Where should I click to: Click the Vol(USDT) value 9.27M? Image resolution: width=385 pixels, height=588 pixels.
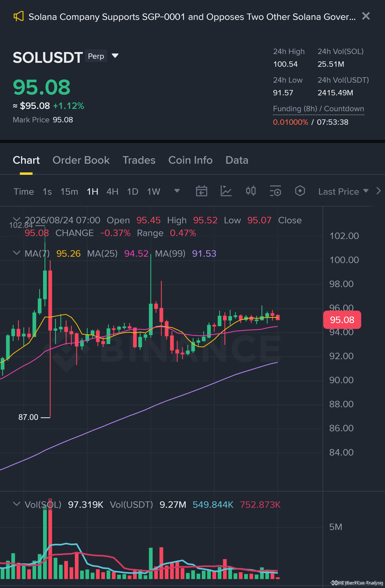tap(173, 505)
